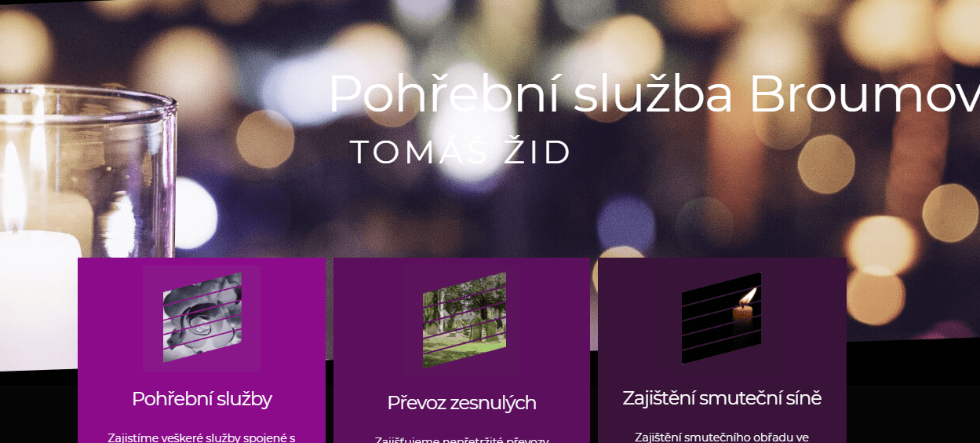Open the "Pohřební služby" card heading
This screenshot has height=443, width=980.
202,399
